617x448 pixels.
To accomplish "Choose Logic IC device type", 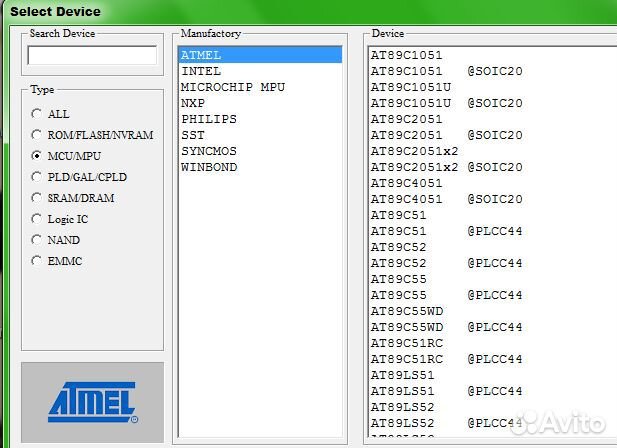I will point(37,219).
